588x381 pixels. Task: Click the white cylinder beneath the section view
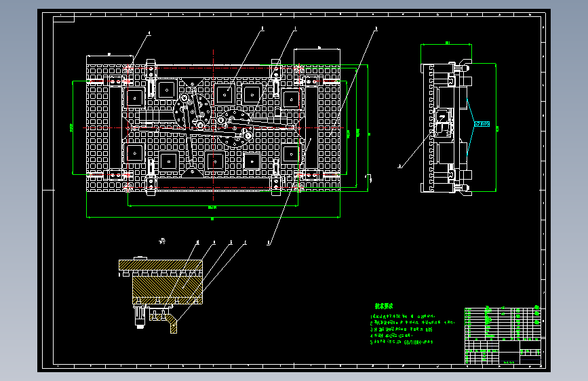(x=140, y=317)
